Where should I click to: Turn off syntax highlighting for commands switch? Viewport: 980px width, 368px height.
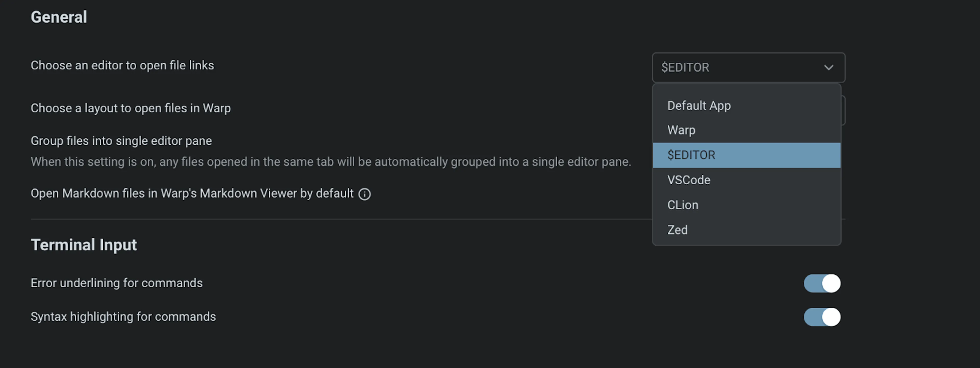pos(822,317)
